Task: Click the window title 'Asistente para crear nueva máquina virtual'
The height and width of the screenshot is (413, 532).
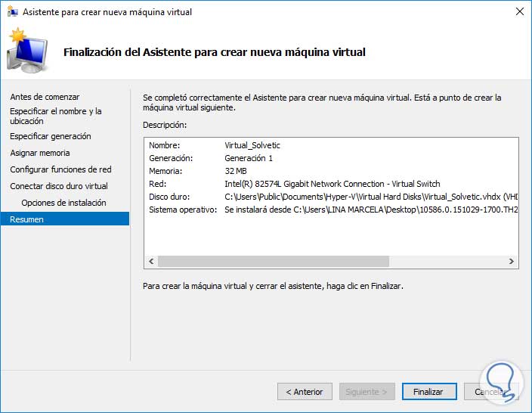Action: [107, 12]
